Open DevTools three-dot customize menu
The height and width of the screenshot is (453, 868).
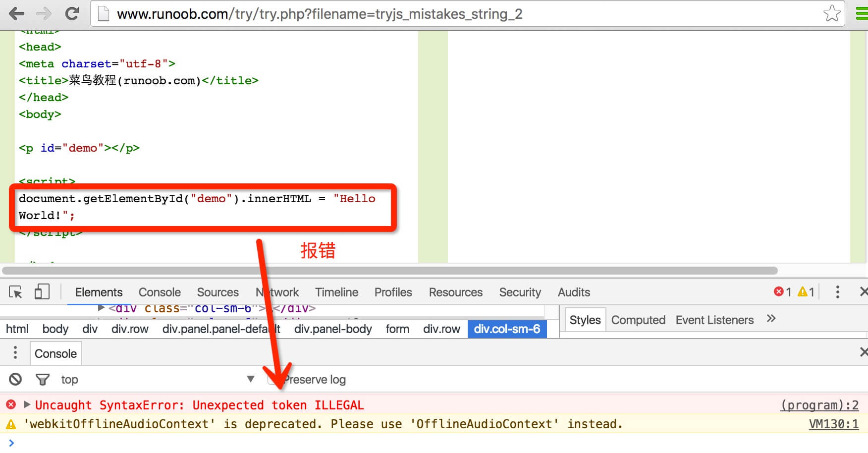(x=837, y=292)
